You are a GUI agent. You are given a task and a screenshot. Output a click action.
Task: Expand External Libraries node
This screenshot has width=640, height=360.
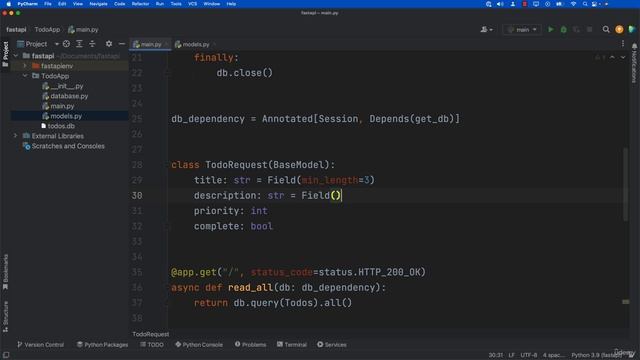click(16, 136)
